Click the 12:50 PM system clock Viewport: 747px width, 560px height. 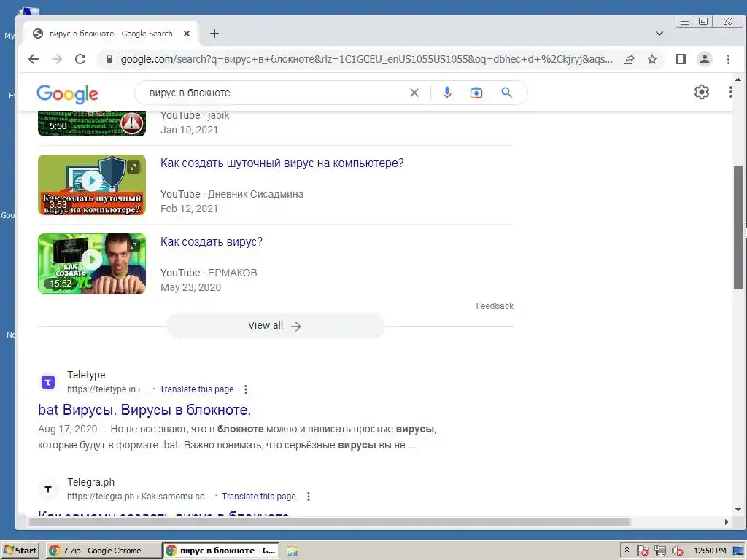[x=710, y=551]
